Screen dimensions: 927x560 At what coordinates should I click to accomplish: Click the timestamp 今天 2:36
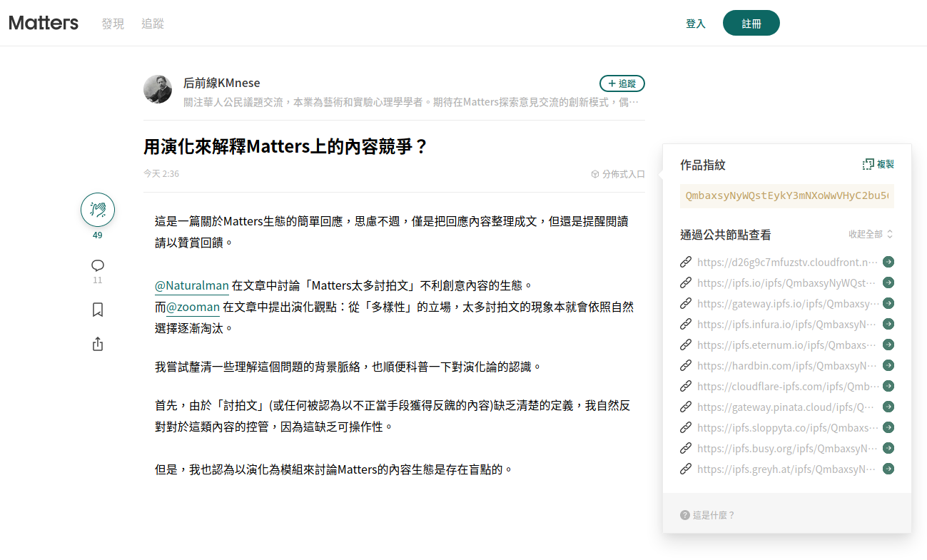161,173
